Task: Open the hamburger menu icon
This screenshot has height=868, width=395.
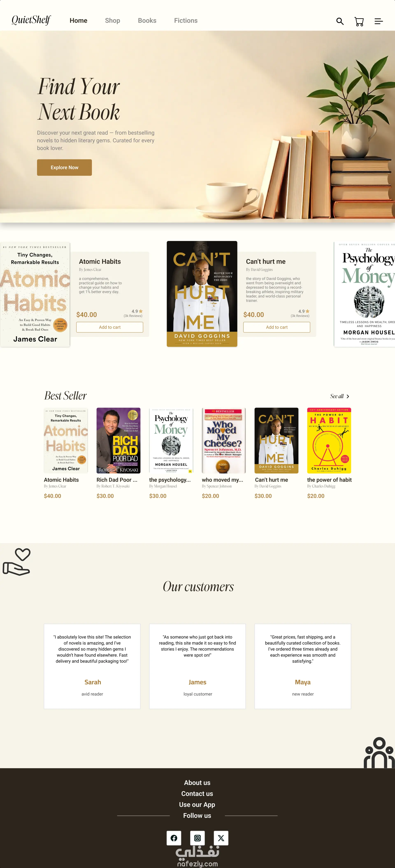Action: tap(379, 21)
